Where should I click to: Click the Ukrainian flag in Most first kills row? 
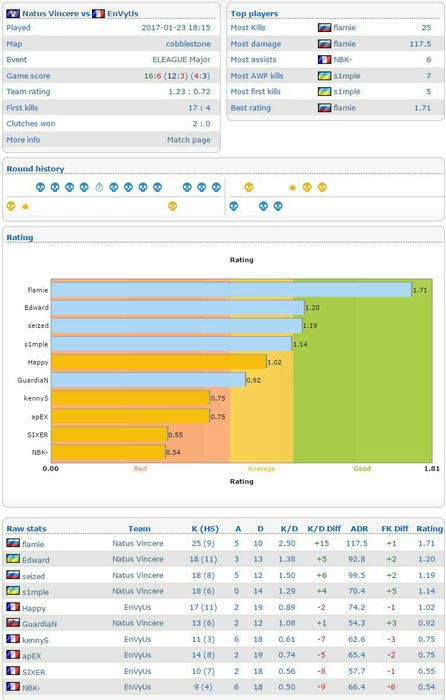point(324,92)
